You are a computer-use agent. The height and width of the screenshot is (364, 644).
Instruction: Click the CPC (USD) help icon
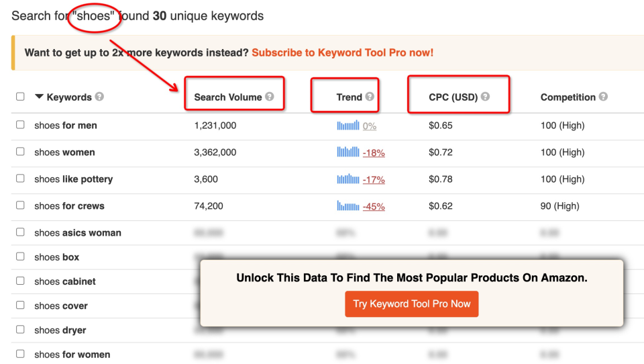tap(485, 97)
